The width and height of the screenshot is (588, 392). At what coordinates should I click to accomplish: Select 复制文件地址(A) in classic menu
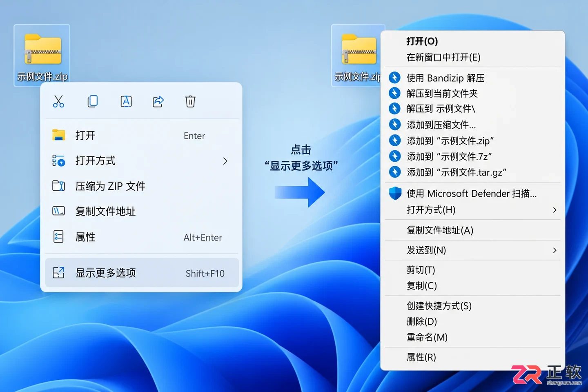pyautogui.click(x=472, y=230)
